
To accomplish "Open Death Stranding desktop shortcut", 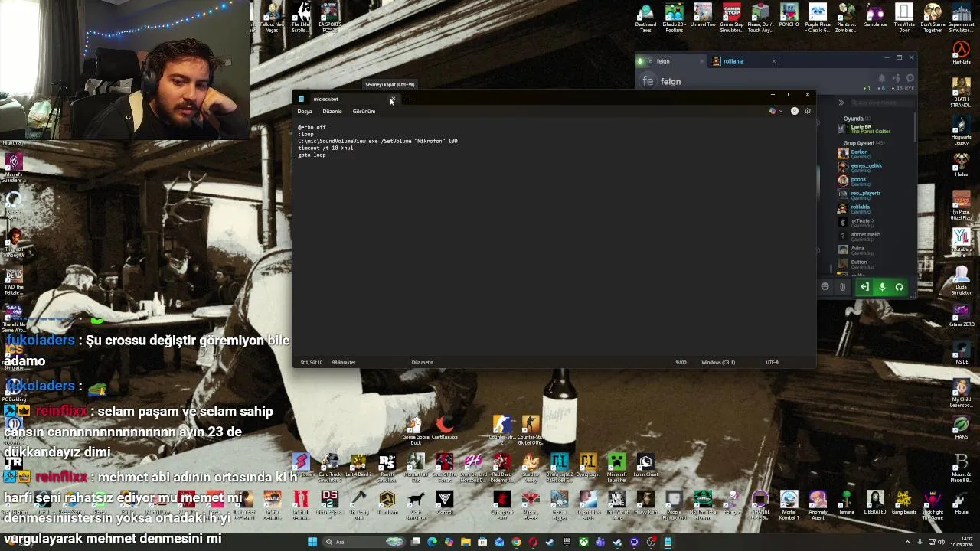I will pos(962,92).
